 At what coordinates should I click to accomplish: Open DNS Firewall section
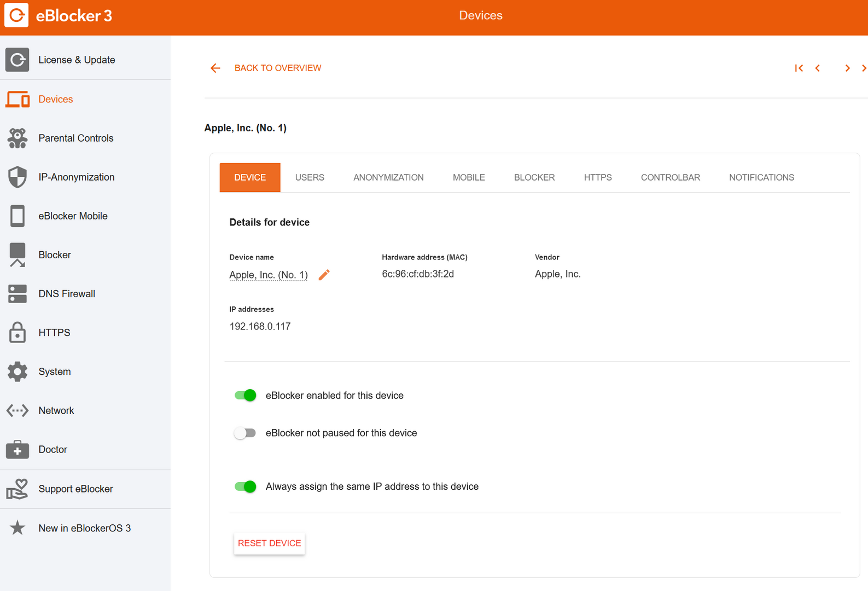click(85, 294)
